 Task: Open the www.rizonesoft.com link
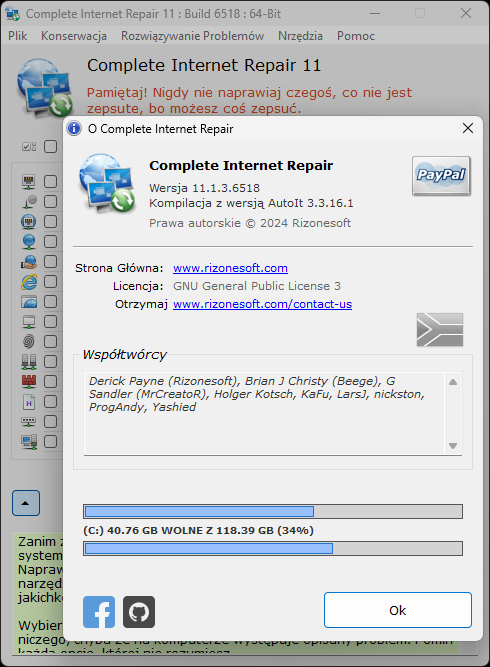[x=230, y=268]
